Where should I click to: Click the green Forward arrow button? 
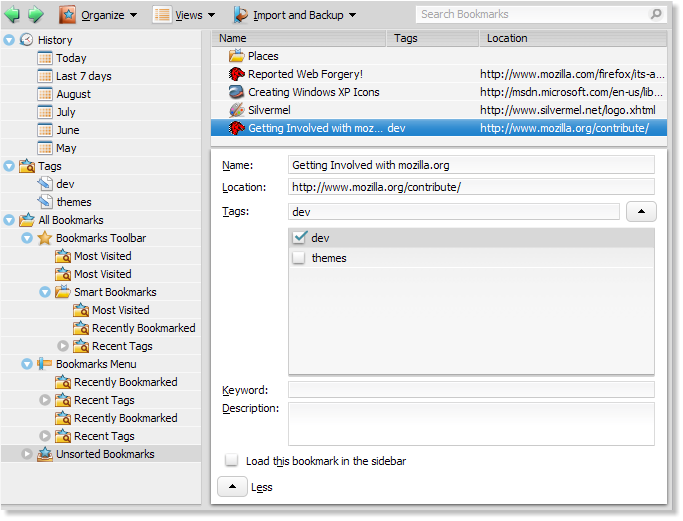pos(35,14)
